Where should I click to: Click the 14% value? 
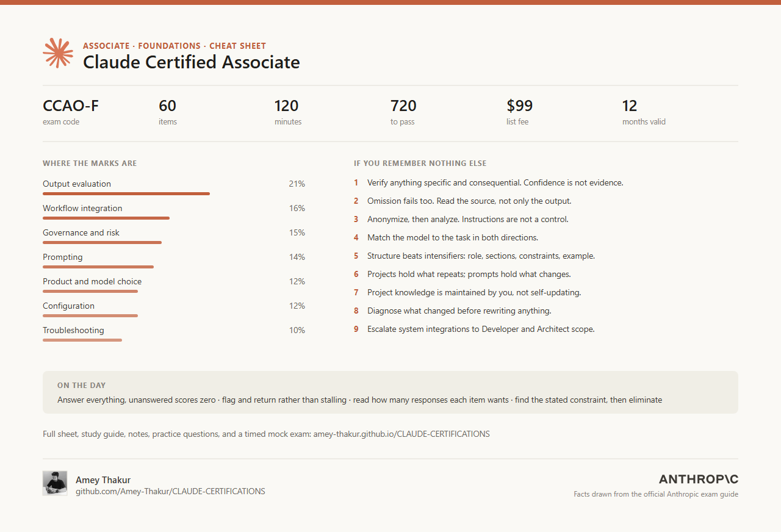297,257
